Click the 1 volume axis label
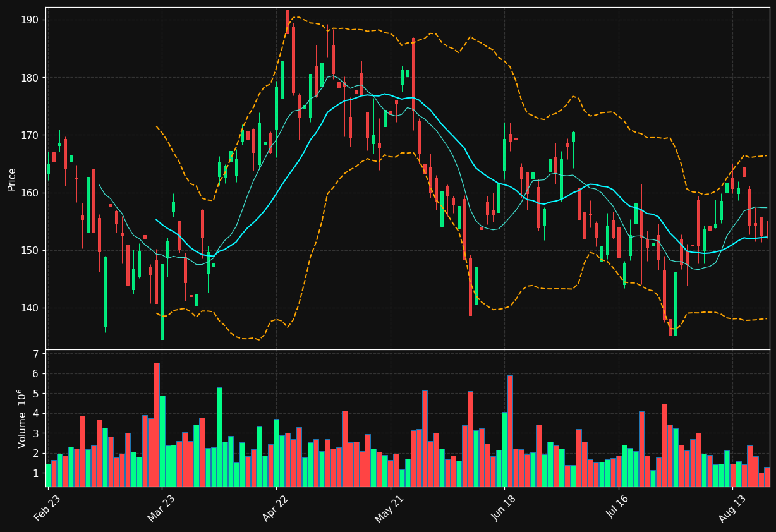Screen dimensions: 776x532 tap(36, 473)
